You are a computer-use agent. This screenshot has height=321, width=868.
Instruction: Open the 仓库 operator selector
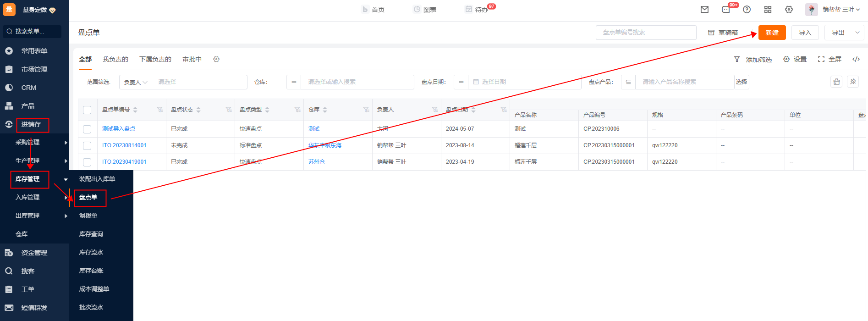click(294, 82)
